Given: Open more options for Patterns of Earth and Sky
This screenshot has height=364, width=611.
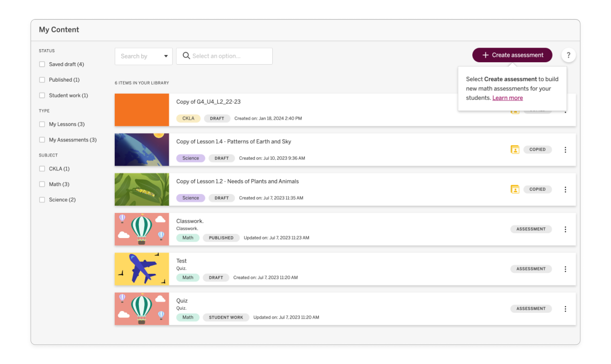Looking at the screenshot, I should [x=565, y=150].
